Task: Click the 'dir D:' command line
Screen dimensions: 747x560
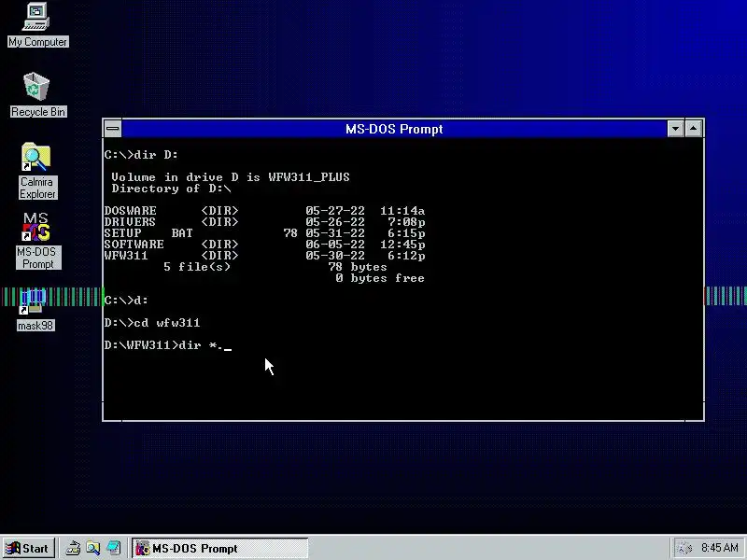Action: (x=141, y=155)
